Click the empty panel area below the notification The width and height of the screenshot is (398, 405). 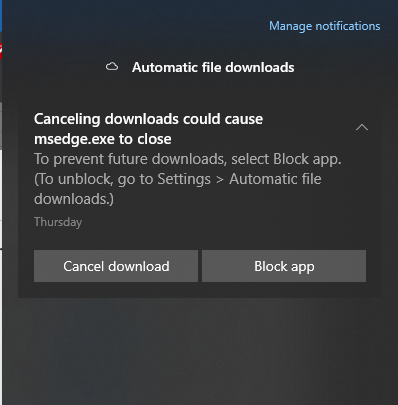click(x=200, y=350)
